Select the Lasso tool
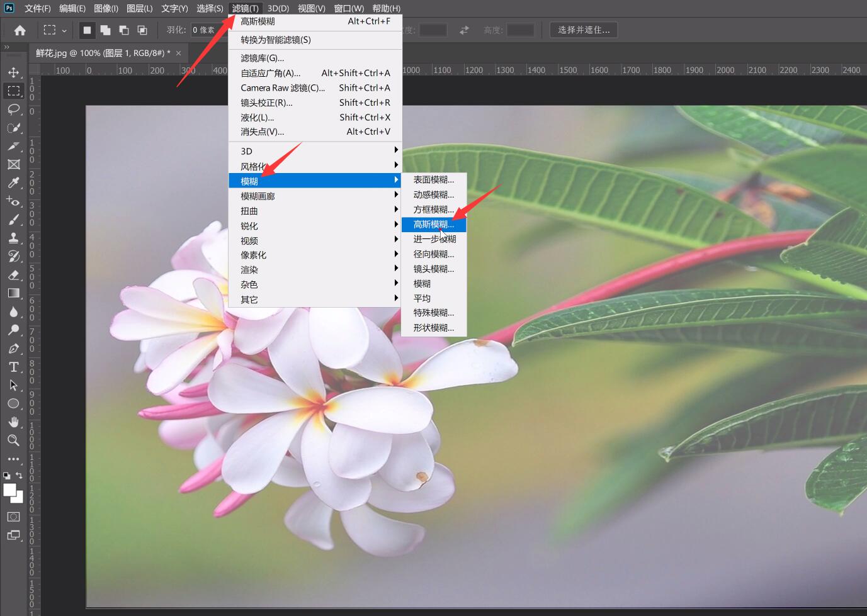867x616 pixels. 13,109
